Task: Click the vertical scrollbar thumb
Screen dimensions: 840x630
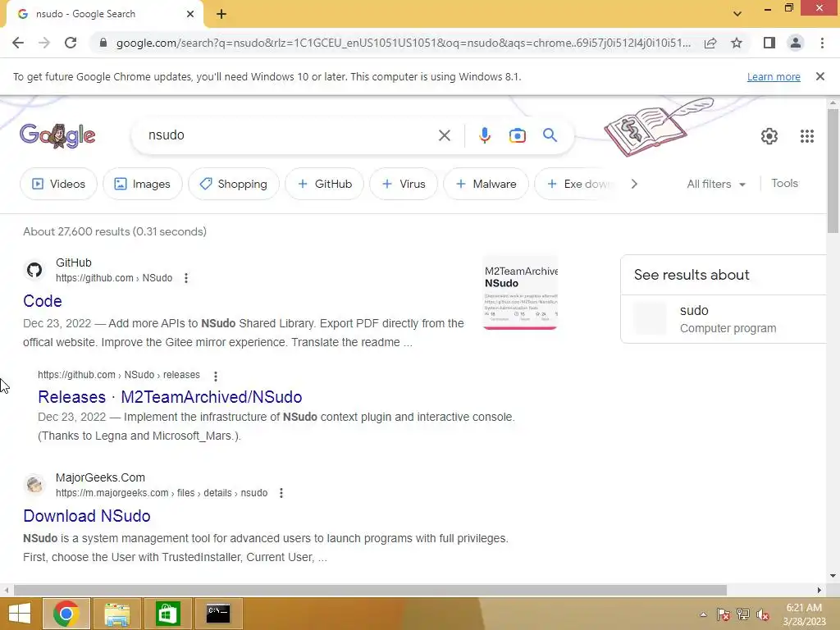Action: pyautogui.click(x=833, y=171)
